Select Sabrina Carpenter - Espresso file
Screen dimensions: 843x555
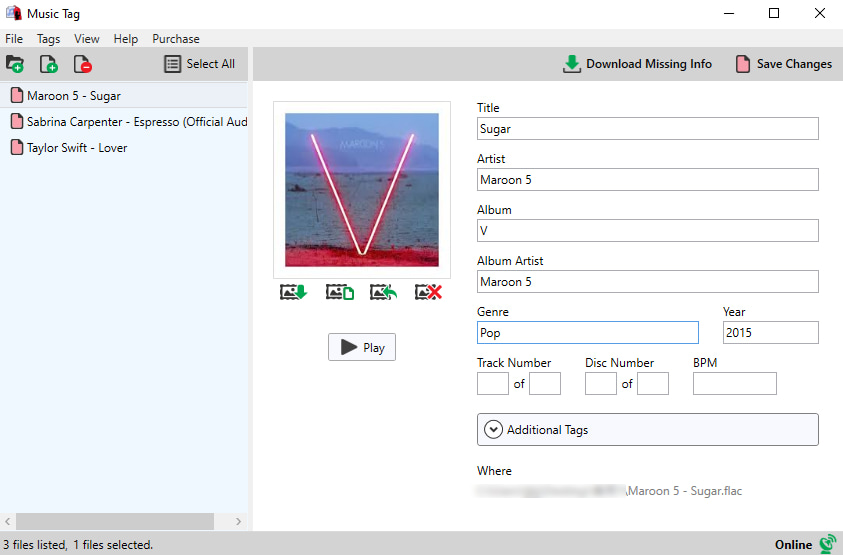click(x=124, y=122)
